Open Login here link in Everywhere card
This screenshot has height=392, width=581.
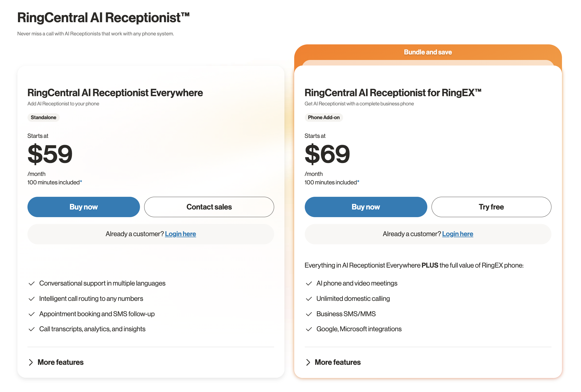point(180,234)
